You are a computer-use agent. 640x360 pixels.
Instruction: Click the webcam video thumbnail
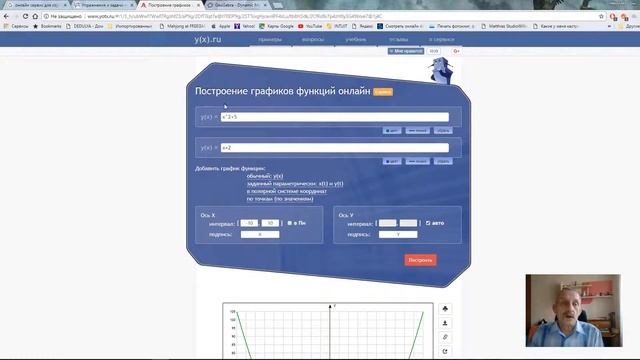point(573,311)
